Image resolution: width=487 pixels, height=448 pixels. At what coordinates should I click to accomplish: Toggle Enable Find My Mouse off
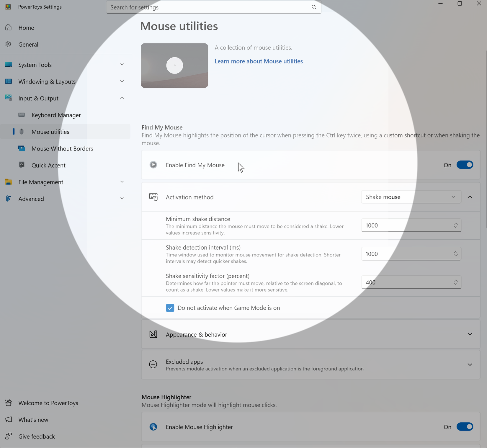(x=465, y=165)
